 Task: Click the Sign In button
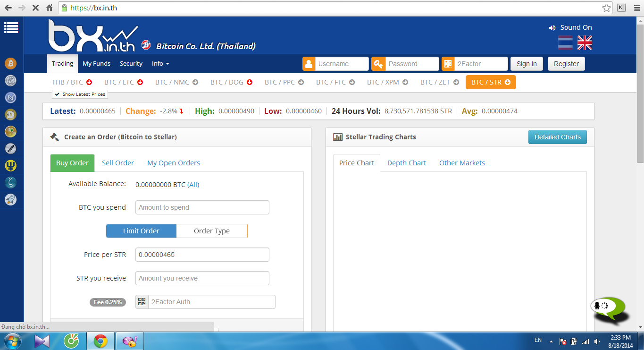click(527, 64)
